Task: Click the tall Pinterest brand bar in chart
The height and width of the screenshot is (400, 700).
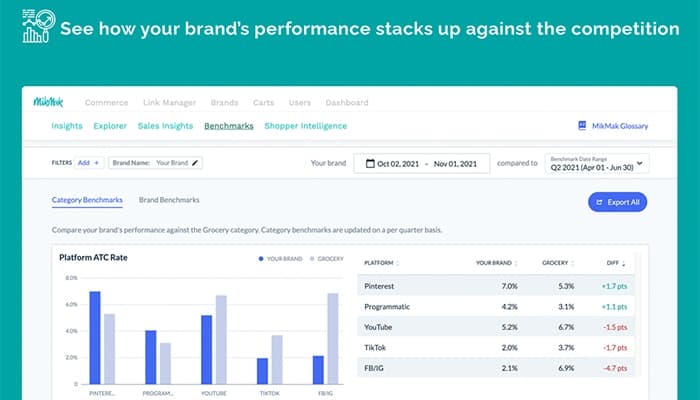Action: (95, 337)
